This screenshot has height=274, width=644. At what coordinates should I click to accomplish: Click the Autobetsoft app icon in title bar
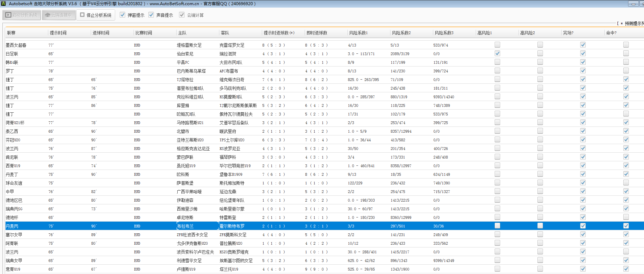(x=3, y=4)
